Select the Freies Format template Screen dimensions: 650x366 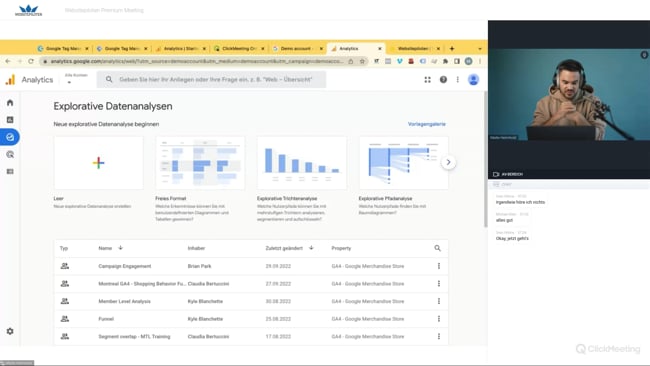tap(200, 163)
